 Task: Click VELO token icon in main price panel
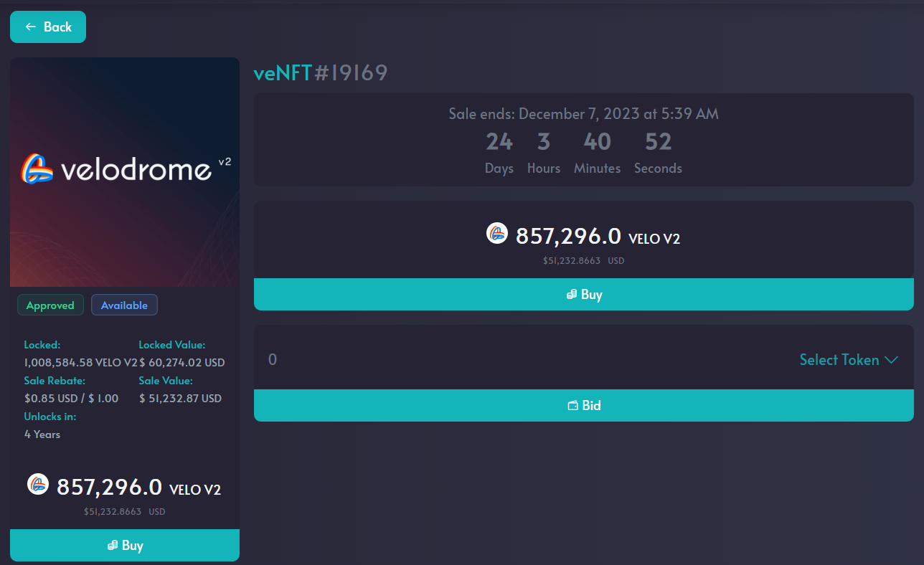pyautogui.click(x=497, y=232)
